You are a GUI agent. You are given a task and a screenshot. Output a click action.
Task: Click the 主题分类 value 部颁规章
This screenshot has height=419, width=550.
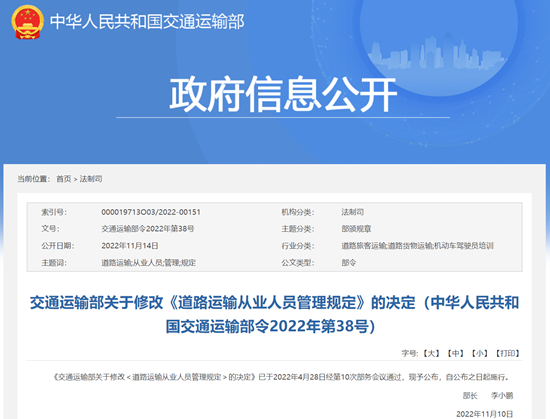click(x=356, y=229)
